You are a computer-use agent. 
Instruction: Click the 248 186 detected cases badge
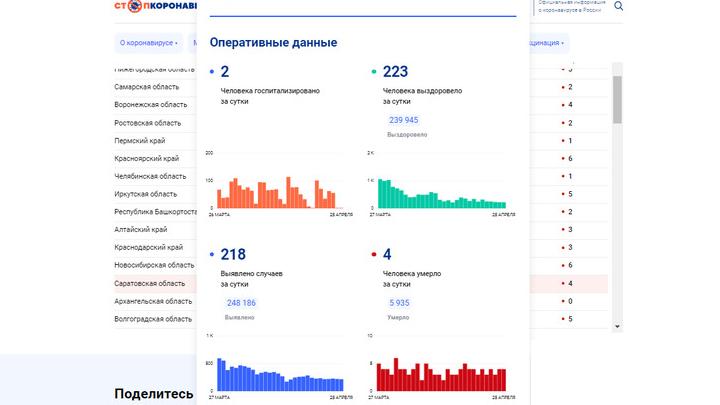coord(241,303)
